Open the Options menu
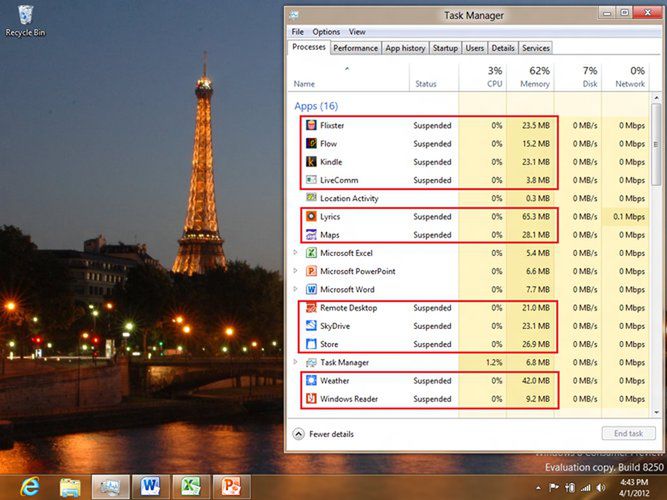667x500 pixels. point(326,32)
